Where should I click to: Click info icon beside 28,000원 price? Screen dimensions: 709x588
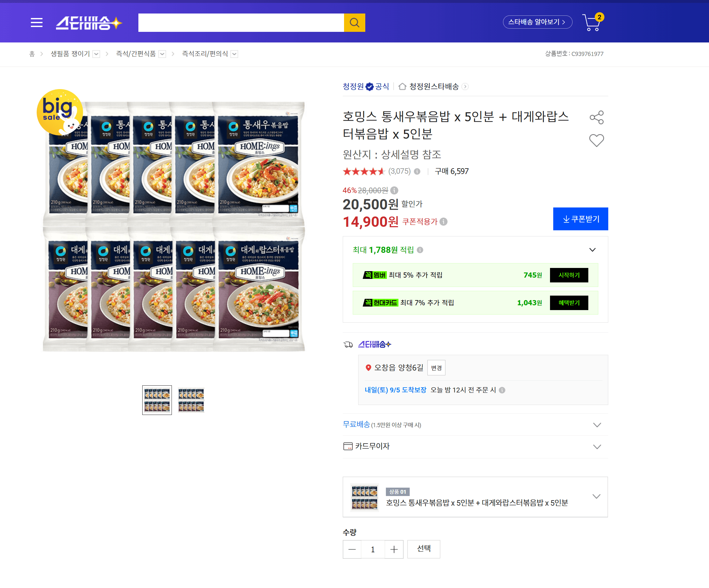(394, 190)
